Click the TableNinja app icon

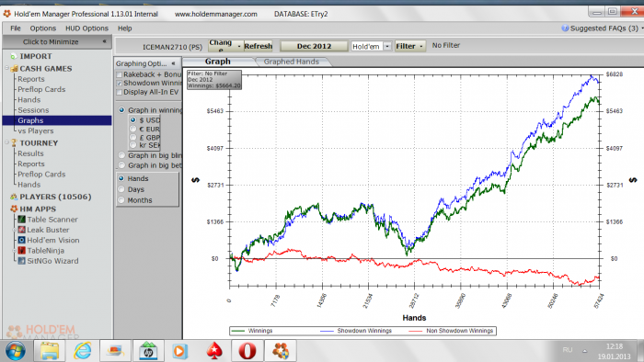tap(22, 250)
